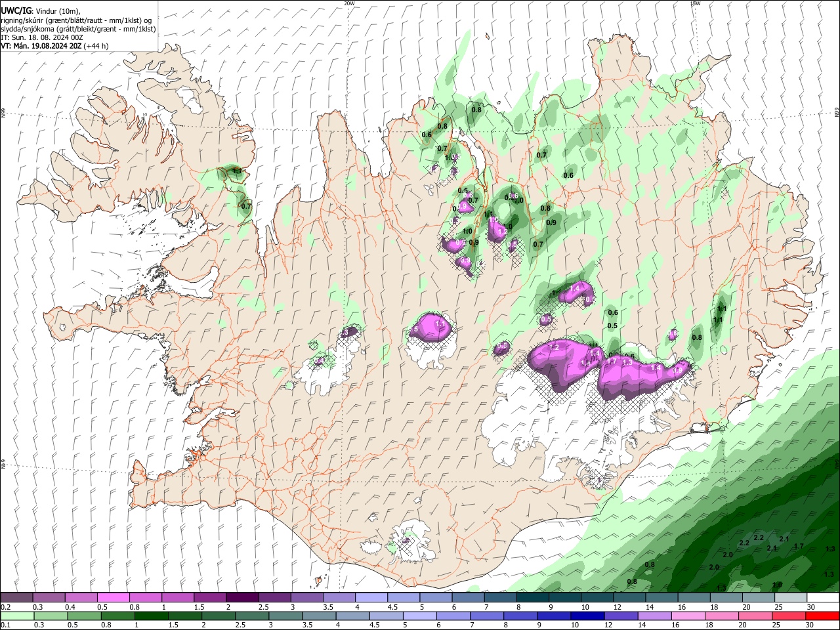
Task: Click the 'VT: Mán. 19.08.2024 20Z (+44 h)' line
Action: click(54, 46)
